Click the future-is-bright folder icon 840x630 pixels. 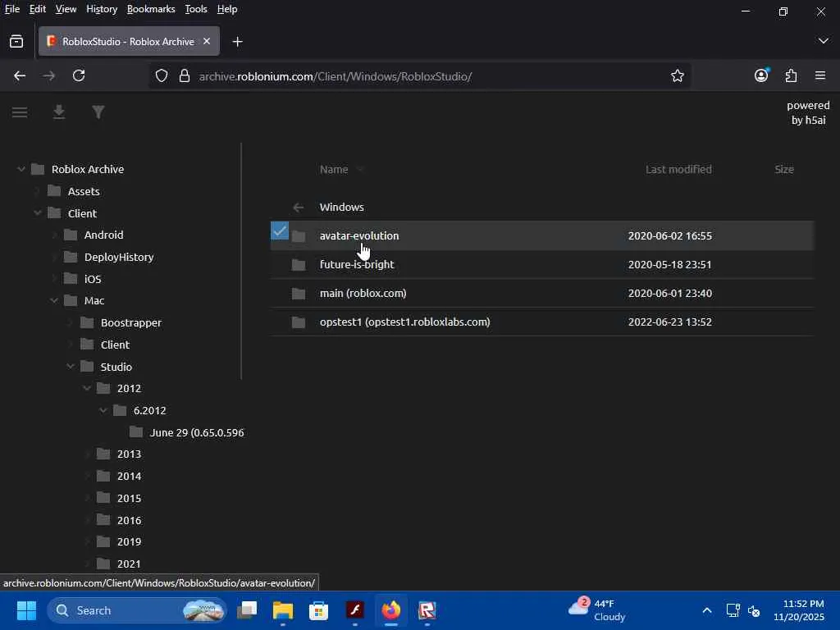(x=299, y=265)
